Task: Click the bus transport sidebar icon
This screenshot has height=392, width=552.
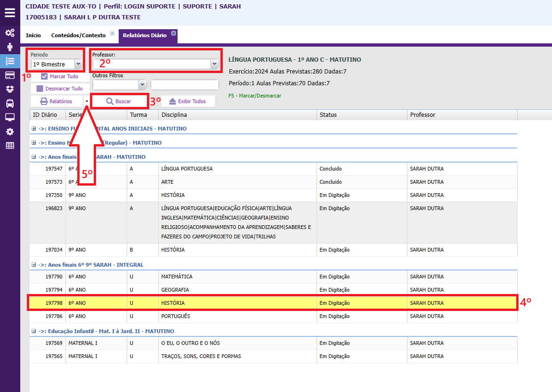Action: click(10, 103)
